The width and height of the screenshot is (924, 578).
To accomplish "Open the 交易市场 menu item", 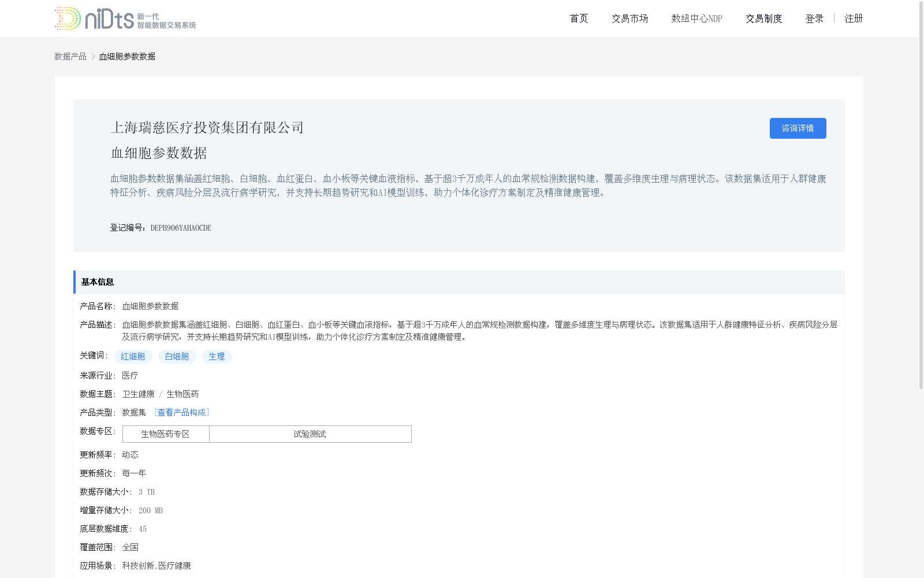I will point(629,18).
